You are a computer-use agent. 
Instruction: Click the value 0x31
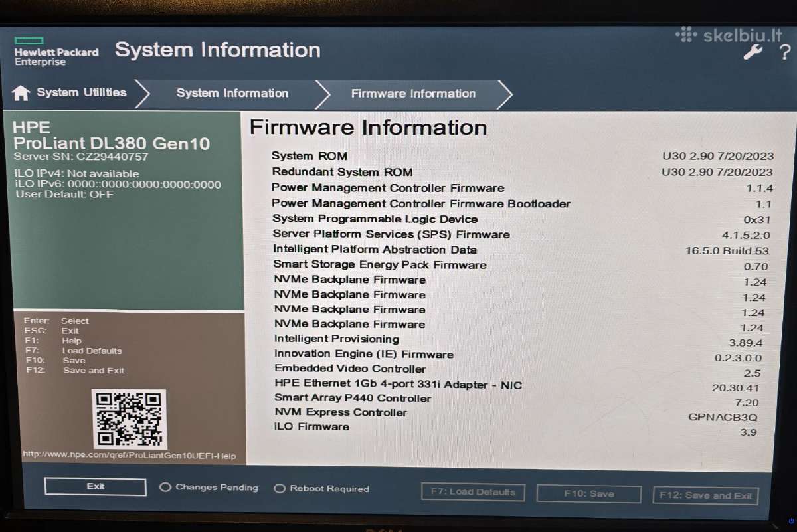(756, 220)
